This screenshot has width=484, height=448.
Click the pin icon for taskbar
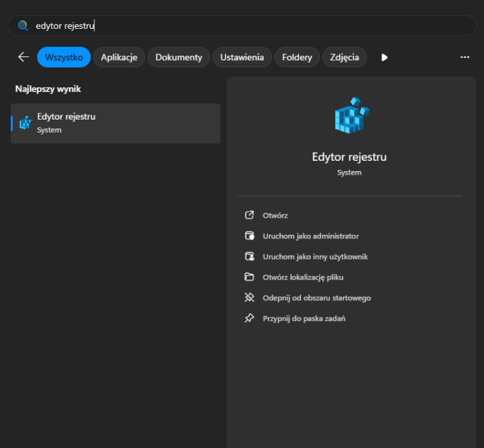click(x=250, y=318)
